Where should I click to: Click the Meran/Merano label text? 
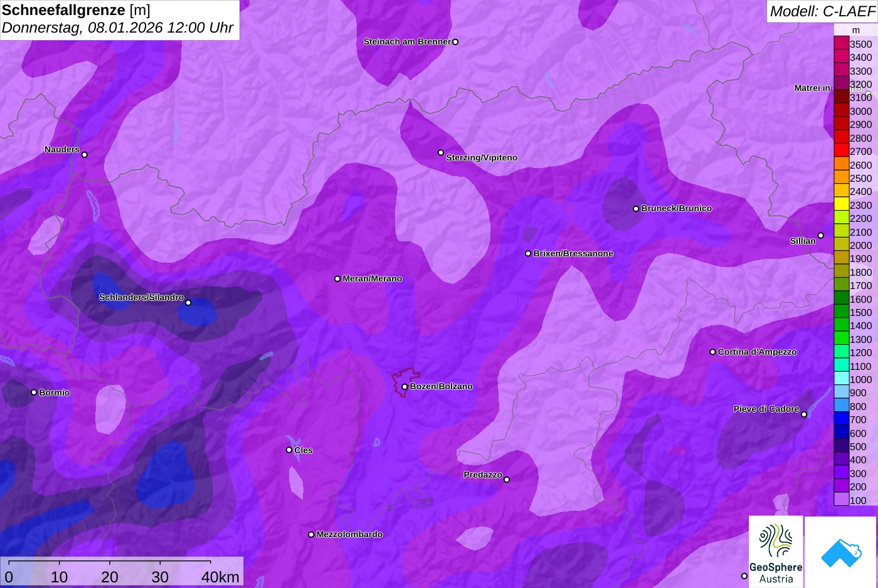coord(373,278)
